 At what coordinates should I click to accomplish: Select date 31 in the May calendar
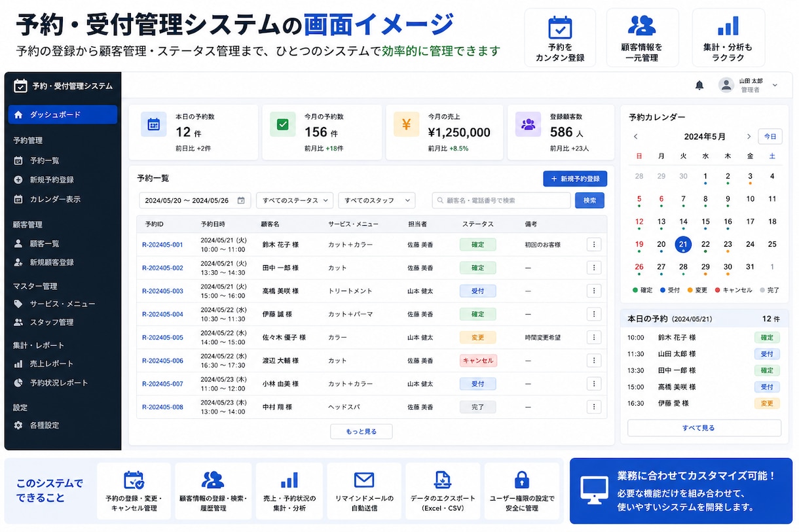750,267
